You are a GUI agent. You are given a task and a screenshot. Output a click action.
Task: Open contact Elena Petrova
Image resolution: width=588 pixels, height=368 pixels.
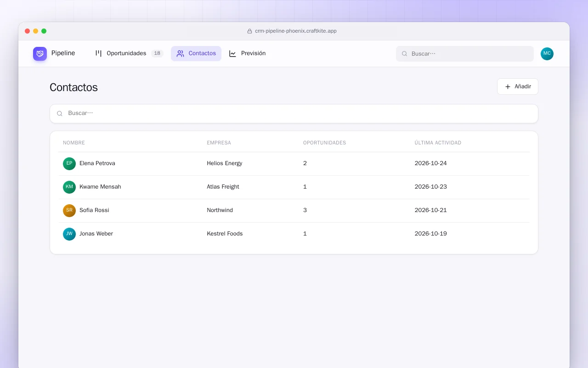pos(97,163)
